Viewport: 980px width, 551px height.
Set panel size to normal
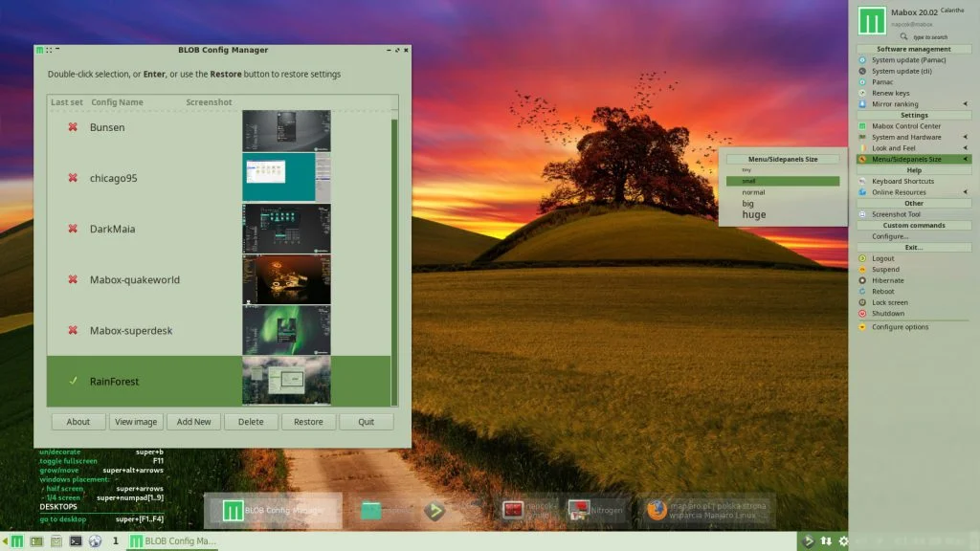pyautogui.click(x=783, y=192)
